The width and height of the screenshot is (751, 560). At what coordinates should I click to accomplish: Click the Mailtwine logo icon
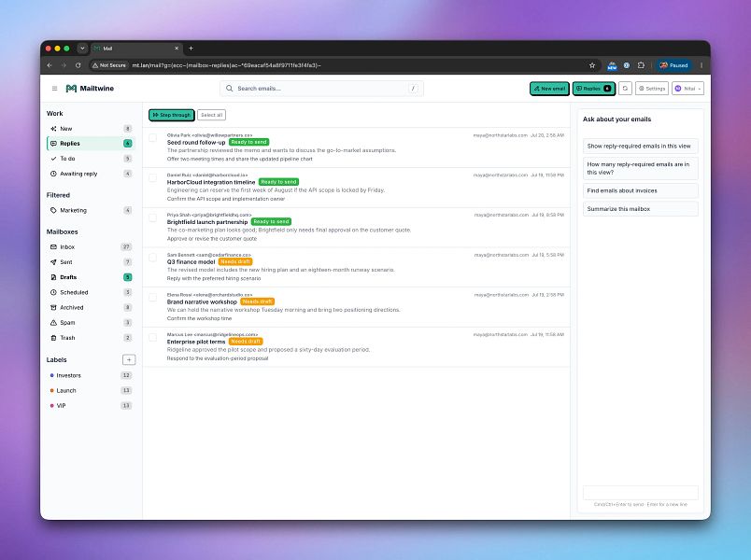(x=71, y=89)
